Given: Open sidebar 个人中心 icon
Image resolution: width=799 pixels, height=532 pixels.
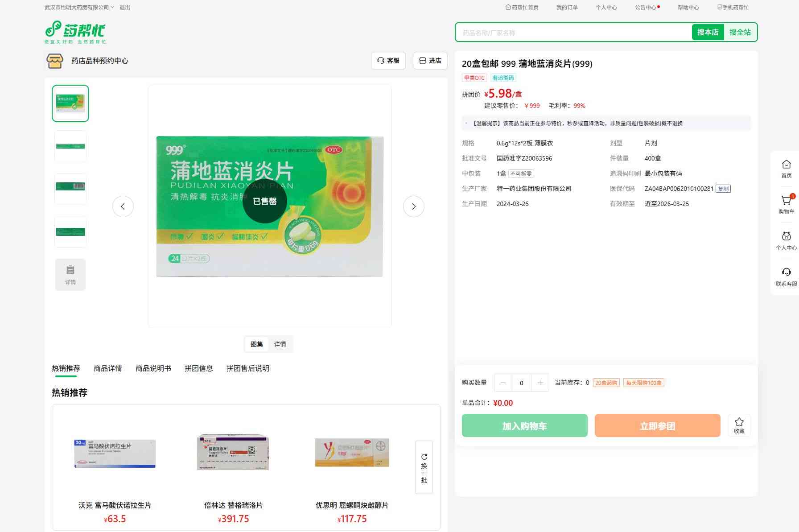Looking at the screenshot, I should [787, 241].
